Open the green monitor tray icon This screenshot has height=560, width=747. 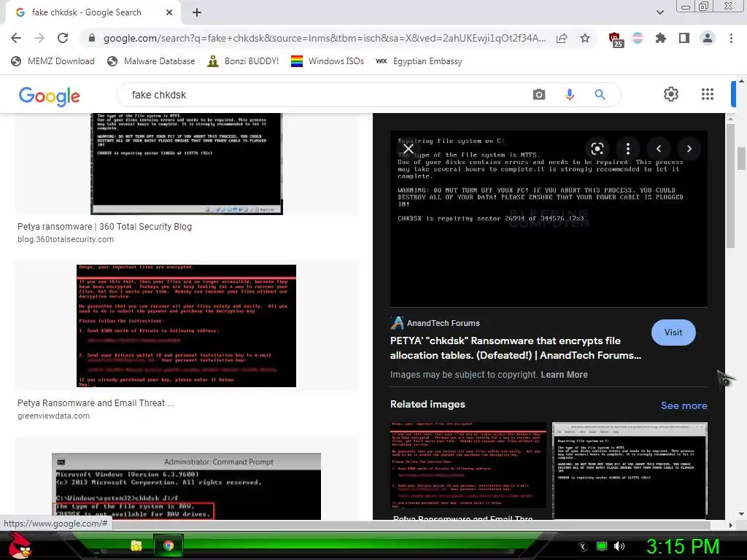tap(602, 546)
